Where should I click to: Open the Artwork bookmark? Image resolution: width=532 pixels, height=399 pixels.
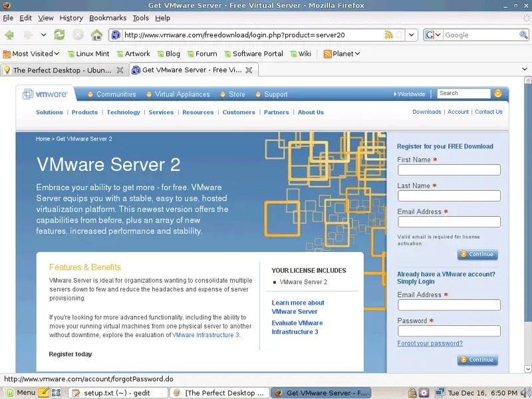point(134,54)
